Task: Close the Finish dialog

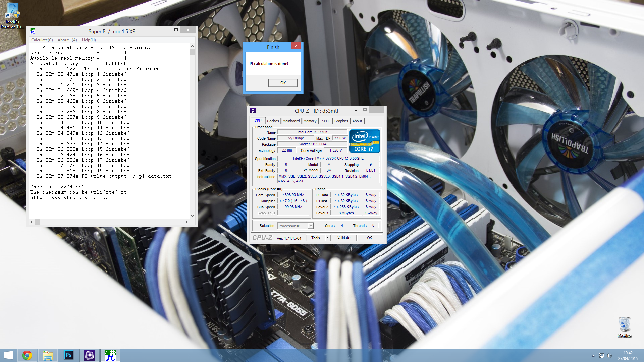Action: pos(296,46)
